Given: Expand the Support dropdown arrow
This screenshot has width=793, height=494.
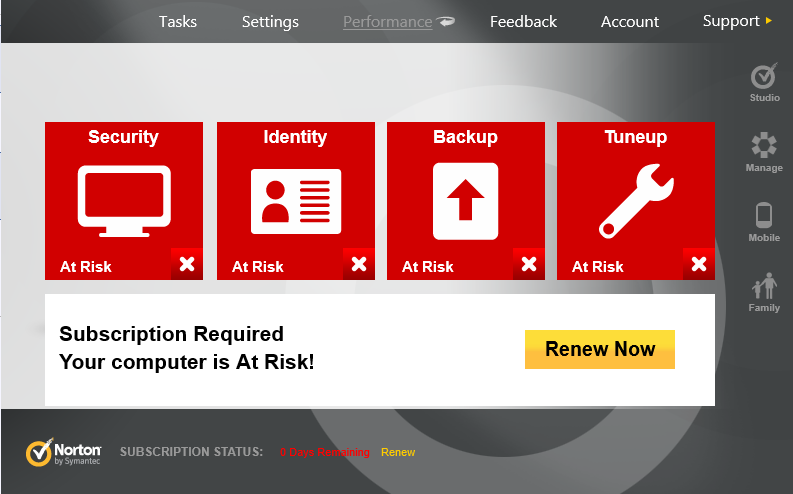Looking at the screenshot, I should [x=769, y=21].
